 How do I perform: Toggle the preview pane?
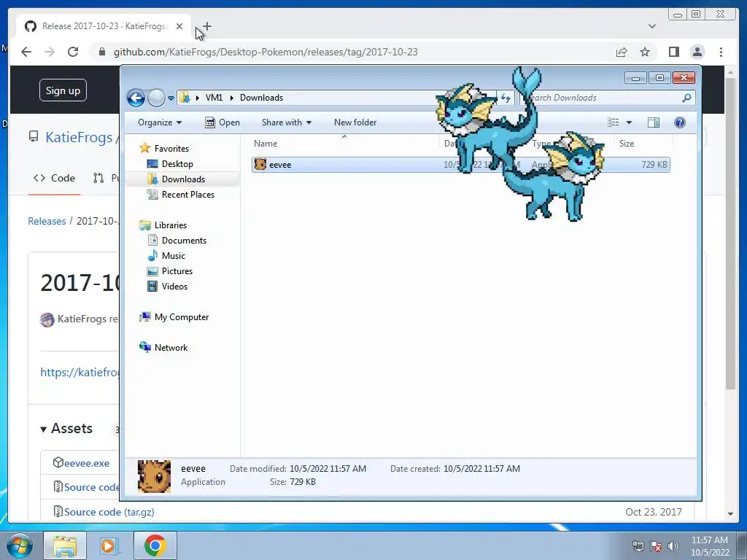click(x=654, y=122)
